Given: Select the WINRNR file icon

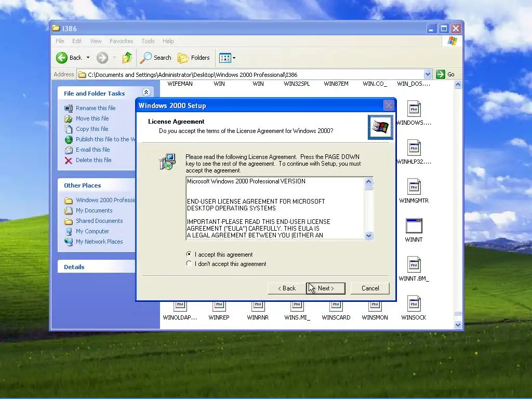Looking at the screenshot, I should tap(258, 307).
